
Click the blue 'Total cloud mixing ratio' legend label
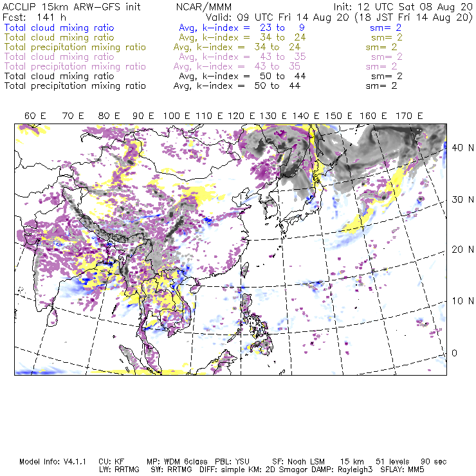[x=59, y=28]
